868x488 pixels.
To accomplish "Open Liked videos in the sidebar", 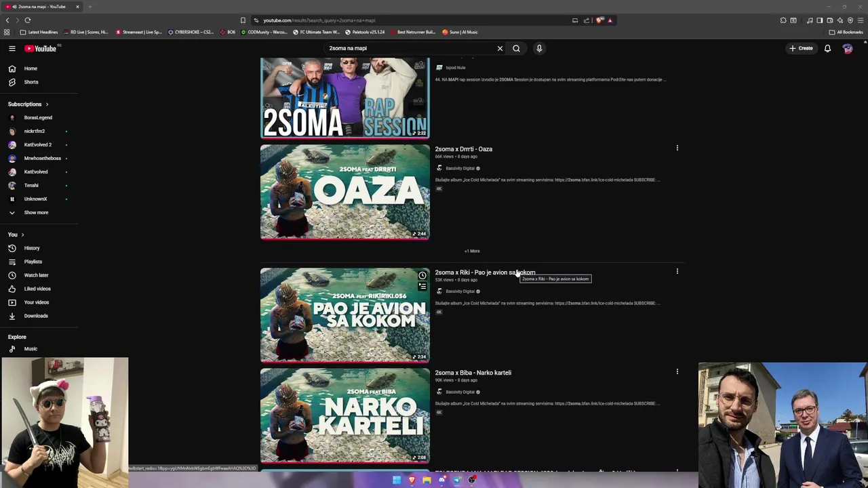I will tap(39, 289).
